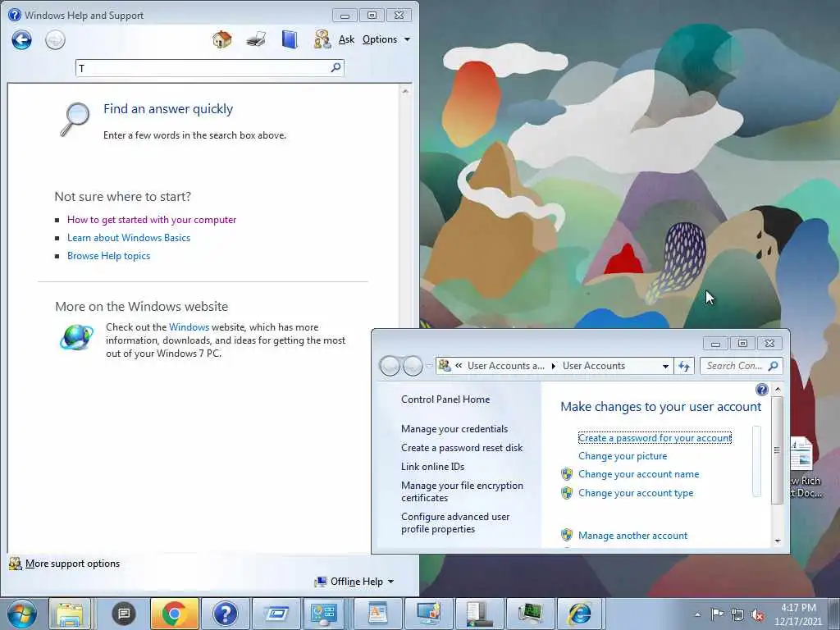Click the Help search box
Viewport: 840px width, 630px height.
point(203,68)
